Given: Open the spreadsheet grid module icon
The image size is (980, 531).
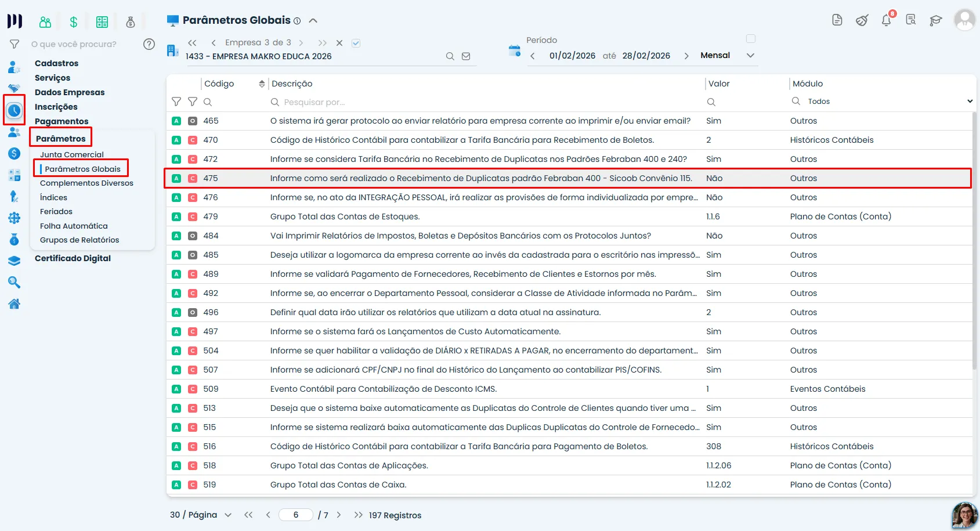Looking at the screenshot, I should point(102,22).
